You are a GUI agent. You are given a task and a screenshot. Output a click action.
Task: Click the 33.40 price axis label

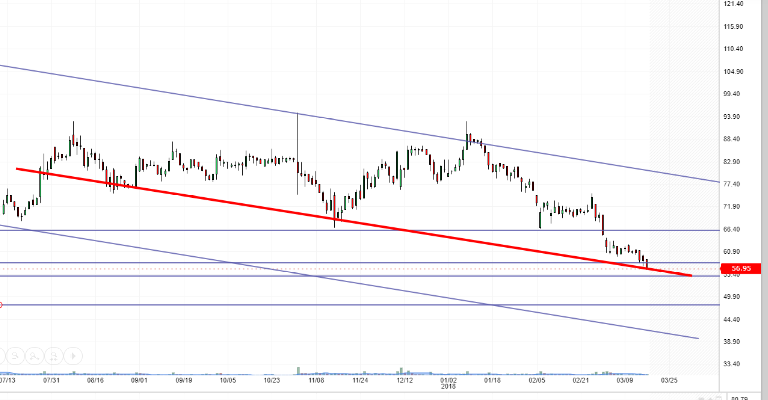coord(732,364)
